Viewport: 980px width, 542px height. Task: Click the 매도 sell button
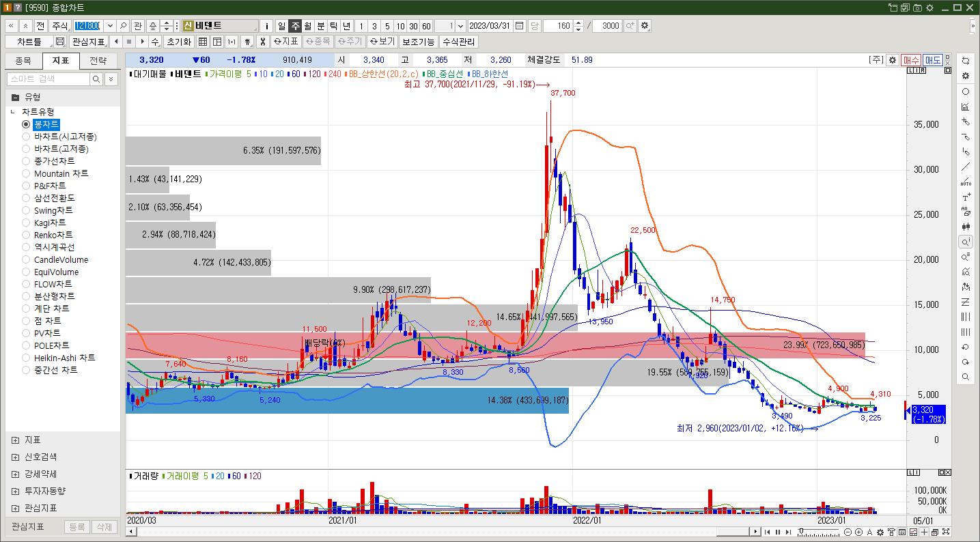point(933,60)
